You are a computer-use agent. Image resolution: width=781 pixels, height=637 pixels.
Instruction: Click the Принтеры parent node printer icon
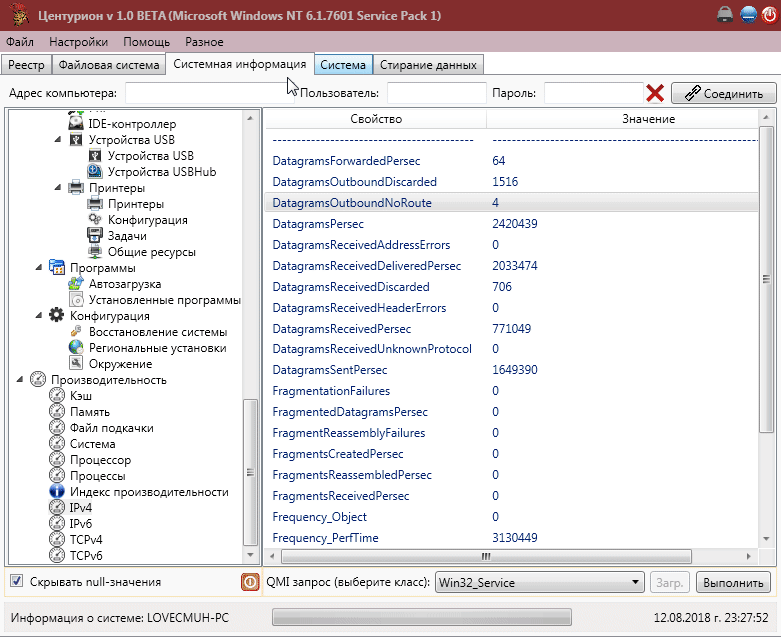(x=76, y=187)
